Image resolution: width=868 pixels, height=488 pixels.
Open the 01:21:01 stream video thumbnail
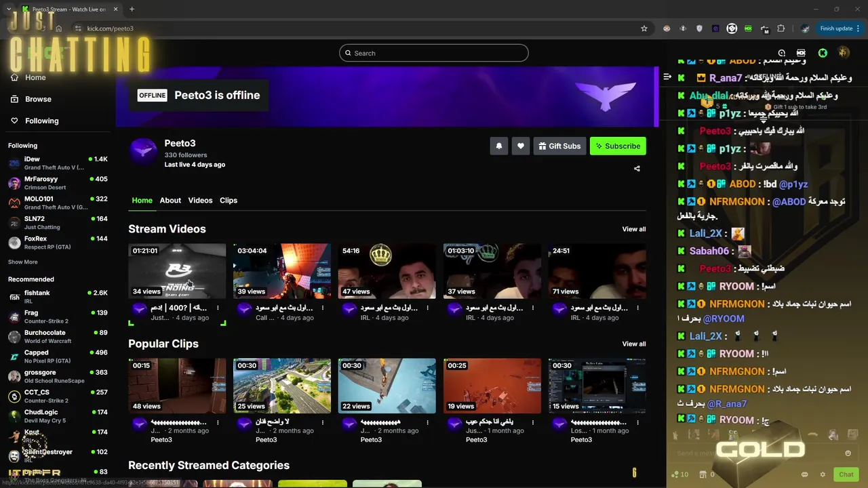[177, 271]
